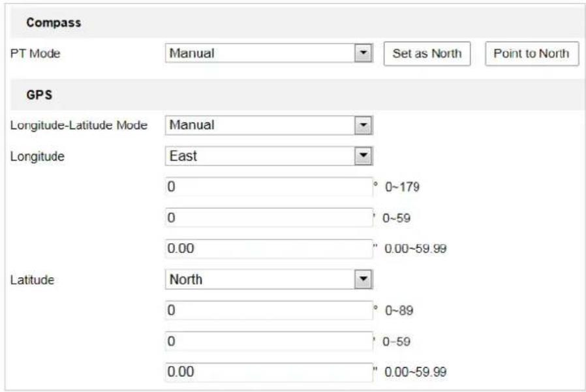This screenshot has width=586, height=392.
Task: Focus the longitude degrees field (0~179)
Action: pyautogui.click(x=269, y=187)
